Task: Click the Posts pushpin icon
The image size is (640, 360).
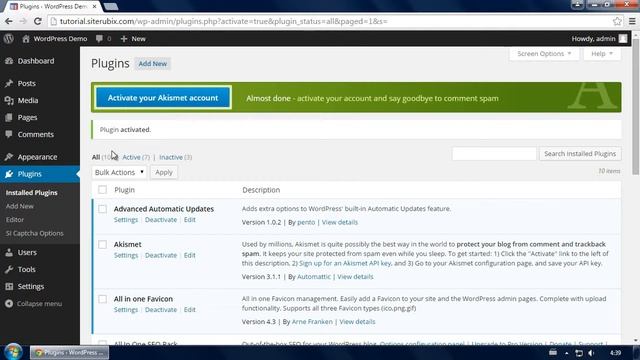Action: (x=9, y=83)
